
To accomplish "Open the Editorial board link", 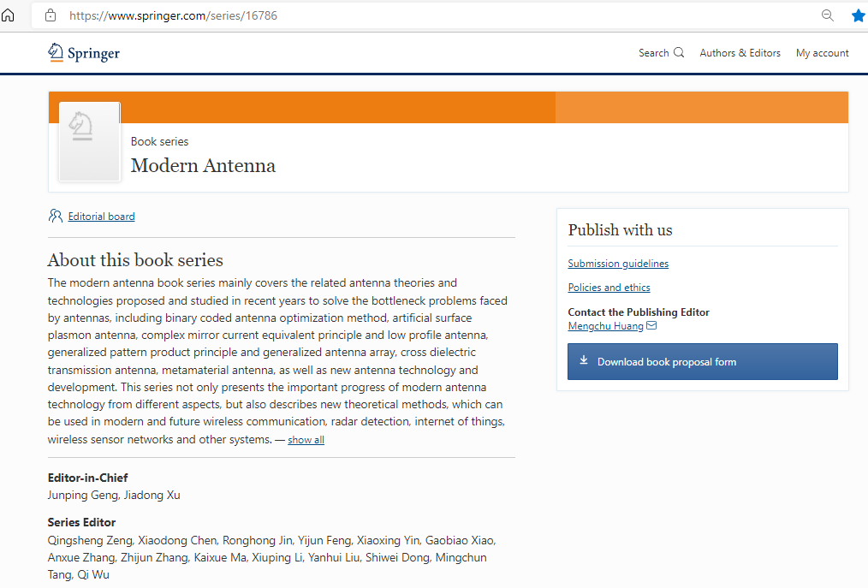I will [x=101, y=217].
